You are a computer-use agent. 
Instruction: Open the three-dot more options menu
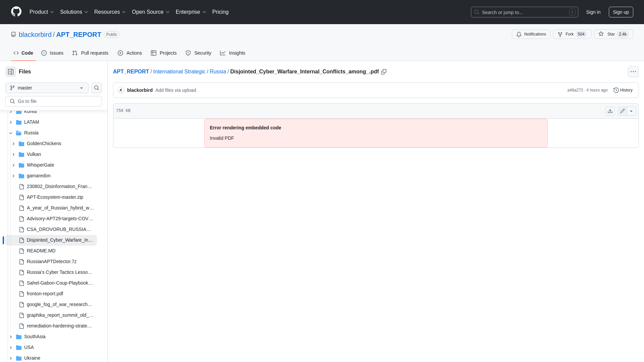click(633, 72)
